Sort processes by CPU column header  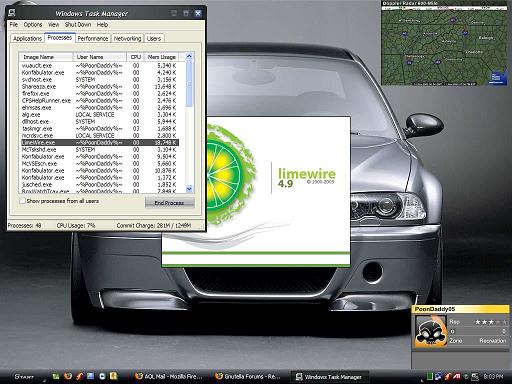(x=135, y=57)
